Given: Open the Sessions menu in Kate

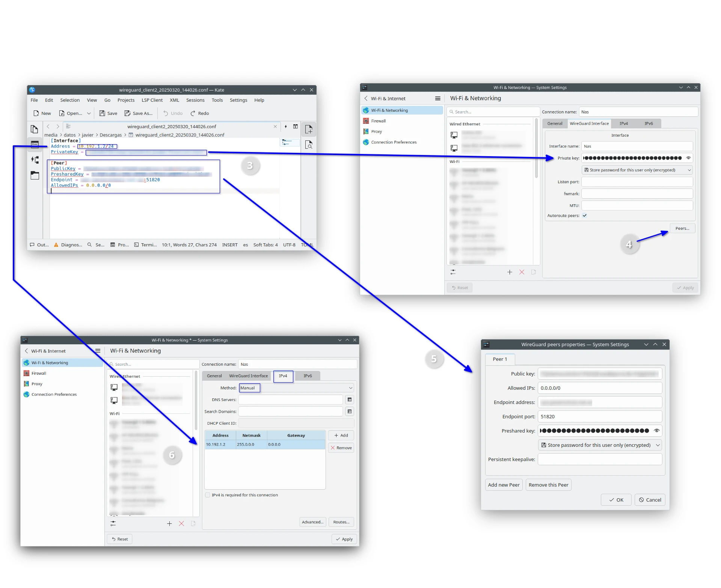Looking at the screenshot, I should click(x=195, y=100).
